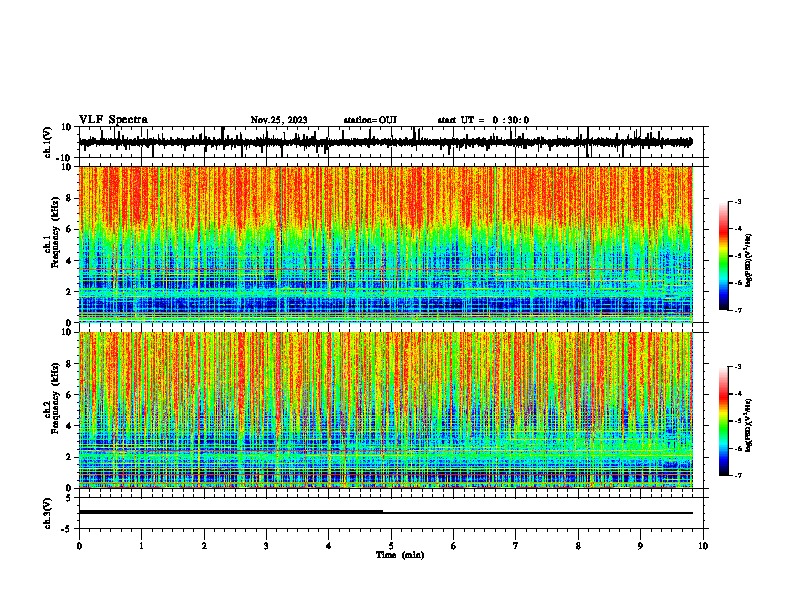
Task: Click the "6" kHz tick on ch.1 frequency axis
Action: point(70,230)
